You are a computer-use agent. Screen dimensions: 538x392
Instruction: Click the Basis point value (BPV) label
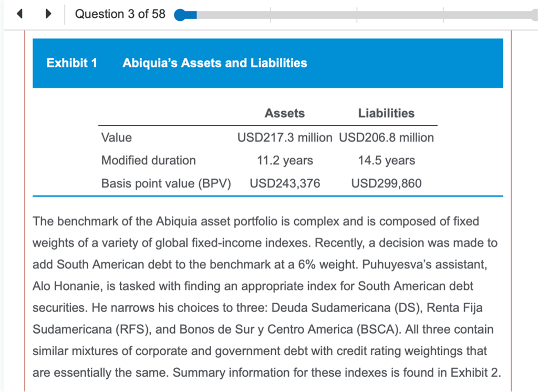[166, 183]
